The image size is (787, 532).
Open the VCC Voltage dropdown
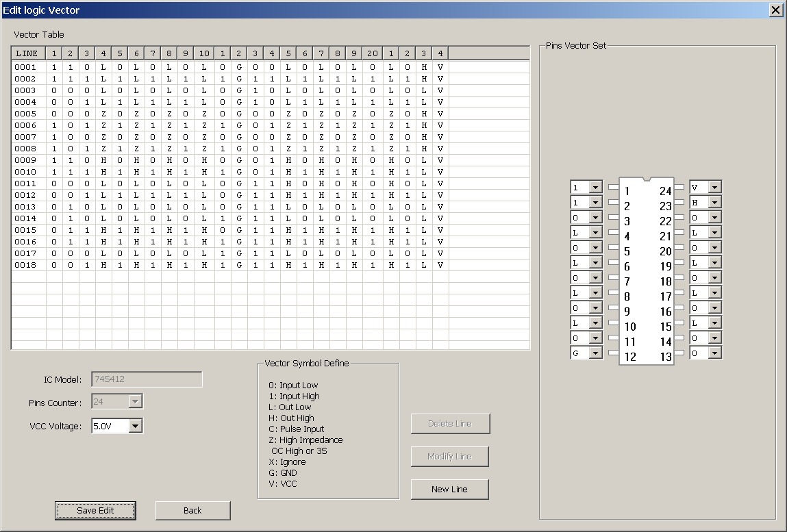(x=135, y=426)
